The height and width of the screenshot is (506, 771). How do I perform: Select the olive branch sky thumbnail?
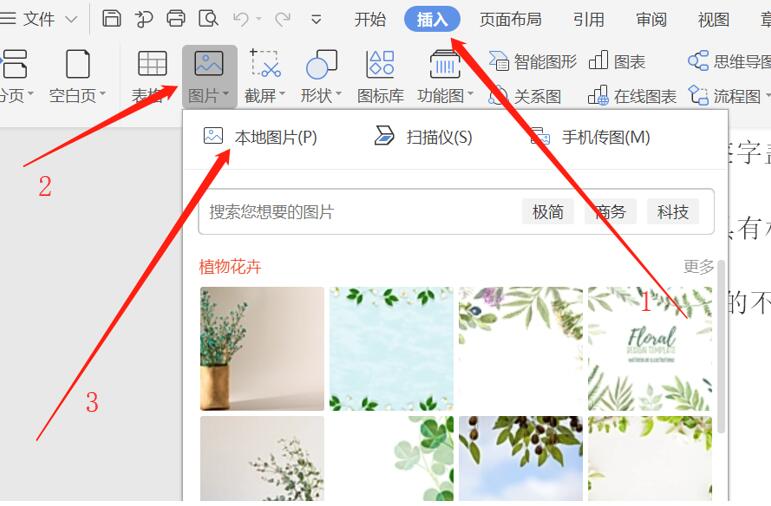tap(520, 458)
